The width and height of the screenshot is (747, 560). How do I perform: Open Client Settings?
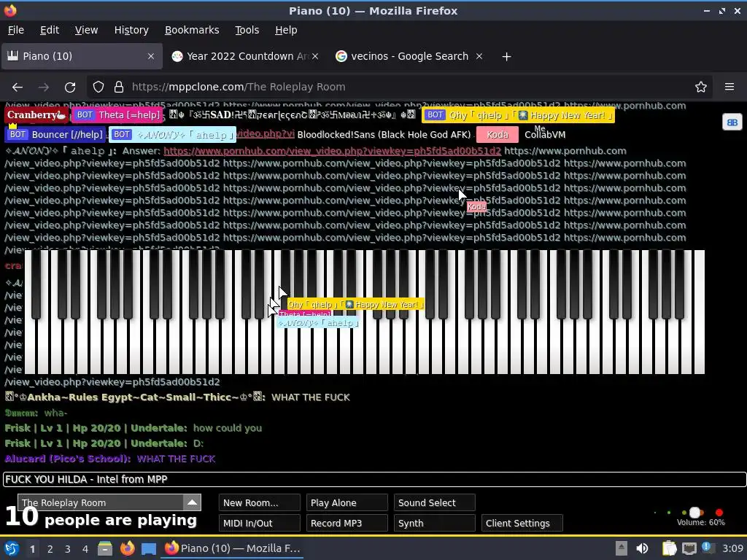(522, 524)
